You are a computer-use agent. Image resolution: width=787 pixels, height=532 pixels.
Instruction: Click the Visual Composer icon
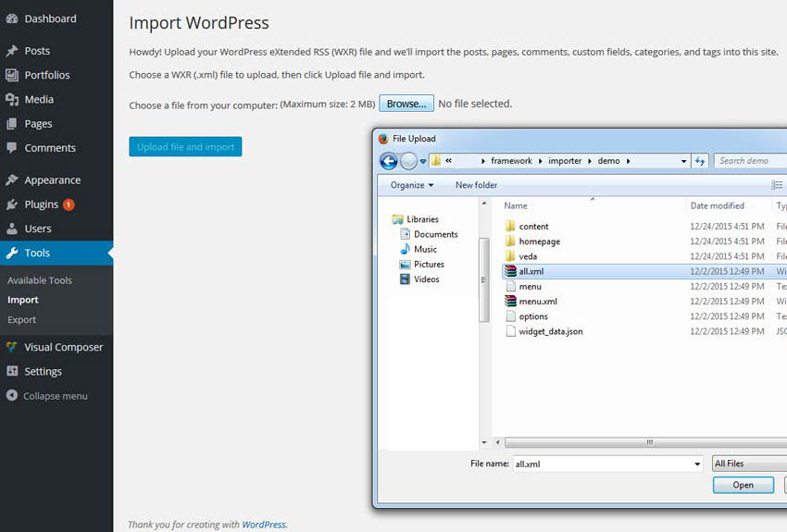tap(12, 346)
